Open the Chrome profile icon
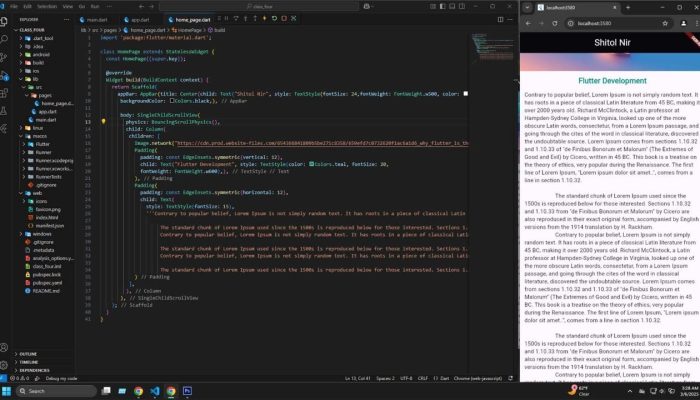The height and width of the screenshot is (400, 700). tap(683, 23)
